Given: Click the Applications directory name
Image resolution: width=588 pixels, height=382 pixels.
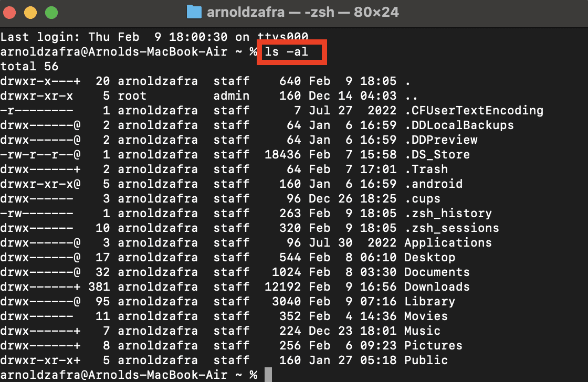Looking at the screenshot, I should point(447,243).
